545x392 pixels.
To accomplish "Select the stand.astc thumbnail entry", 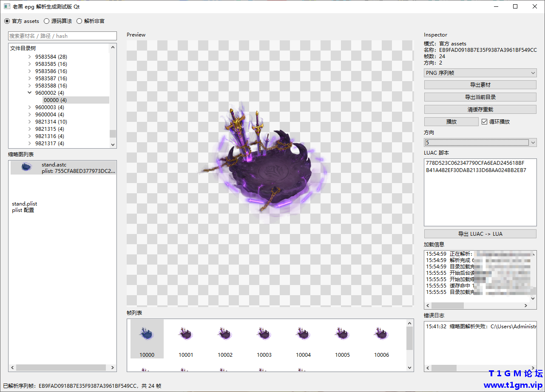I will [x=63, y=168].
